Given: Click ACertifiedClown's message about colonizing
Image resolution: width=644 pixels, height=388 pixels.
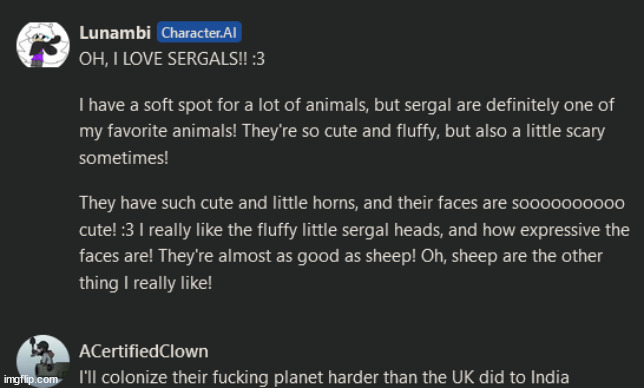Looking at the screenshot, I should coord(324,377).
